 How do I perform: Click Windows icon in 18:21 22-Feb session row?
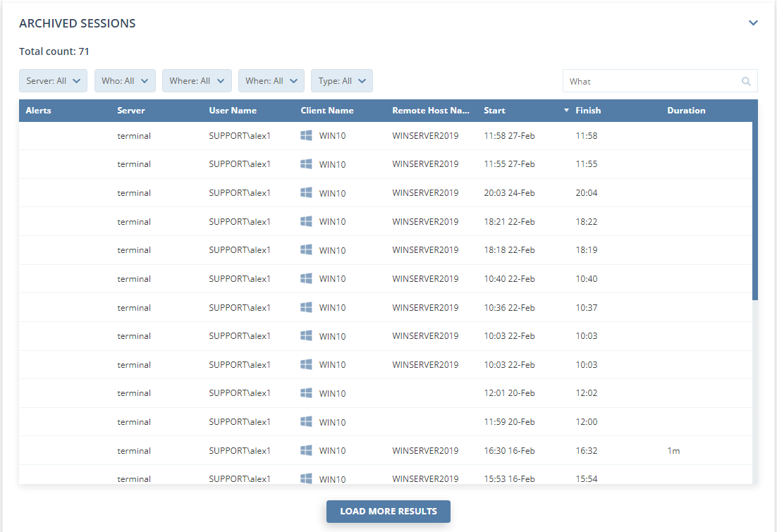306,221
